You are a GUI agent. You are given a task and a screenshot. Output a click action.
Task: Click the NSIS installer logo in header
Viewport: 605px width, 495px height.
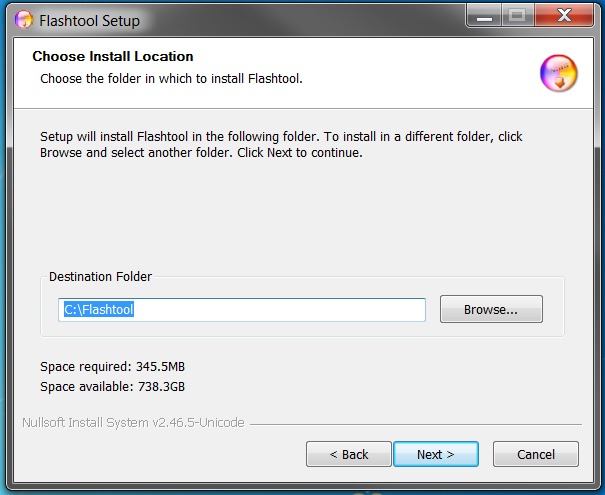pos(558,73)
